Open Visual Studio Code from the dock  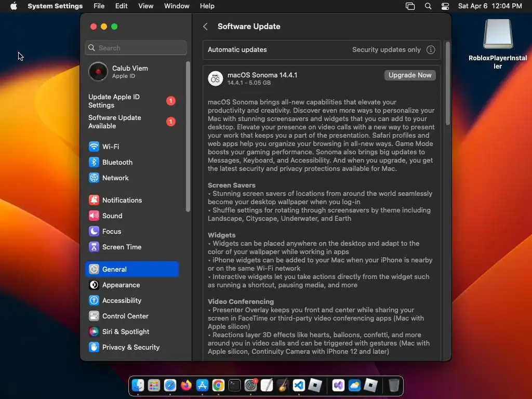pos(299,385)
